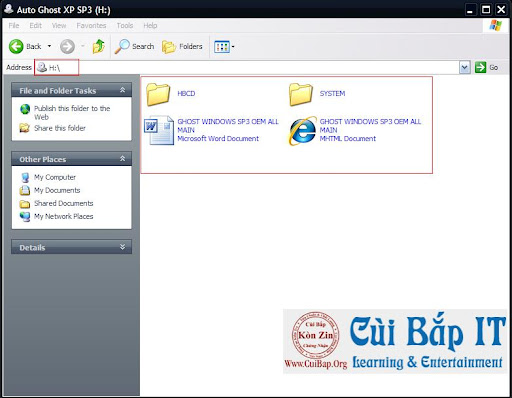Open the Favorites menu

coord(91,26)
